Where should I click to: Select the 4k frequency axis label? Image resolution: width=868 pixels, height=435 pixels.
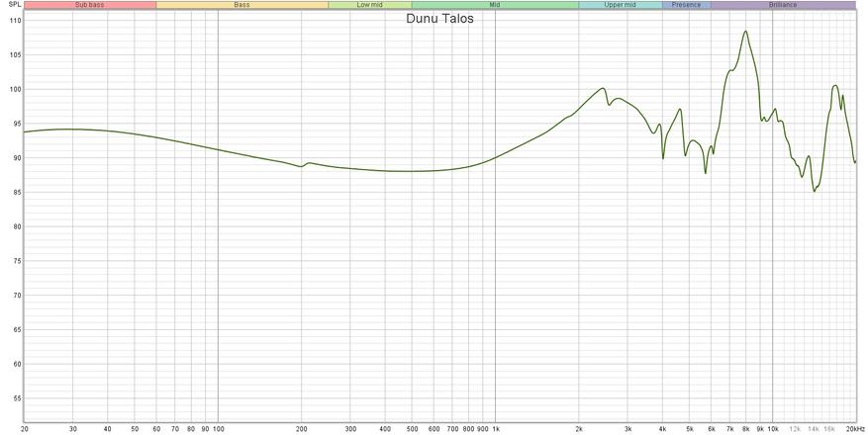coord(662,429)
